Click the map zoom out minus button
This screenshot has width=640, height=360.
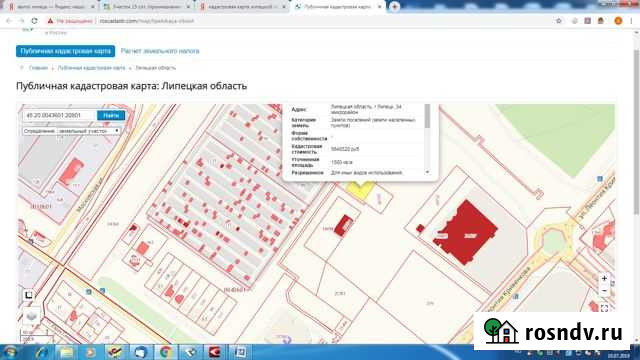point(604,291)
